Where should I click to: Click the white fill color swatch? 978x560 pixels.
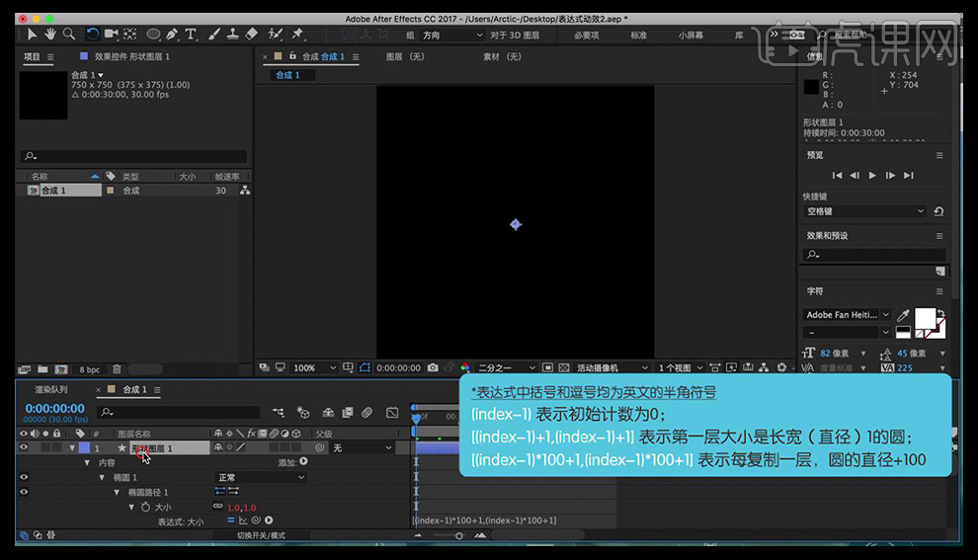(925, 318)
